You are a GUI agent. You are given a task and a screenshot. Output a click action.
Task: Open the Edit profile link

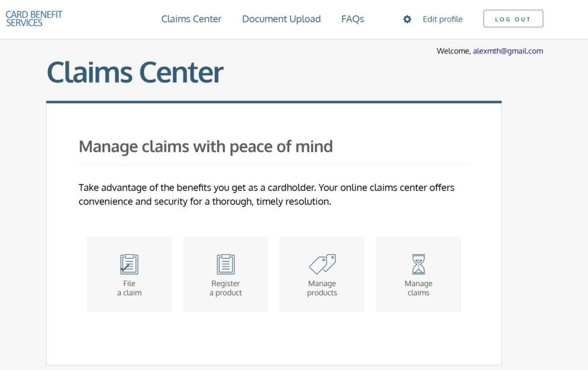click(x=442, y=19)
